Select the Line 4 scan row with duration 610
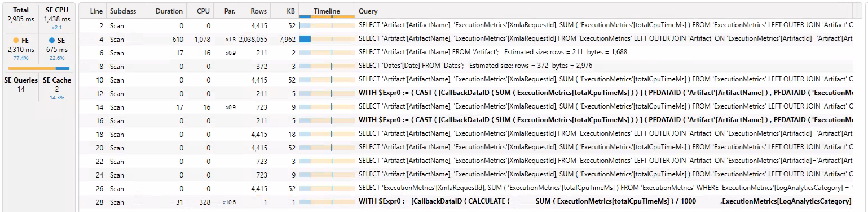Screen dimensions: 868x212 pyautogui.click(x=465, y=39)
